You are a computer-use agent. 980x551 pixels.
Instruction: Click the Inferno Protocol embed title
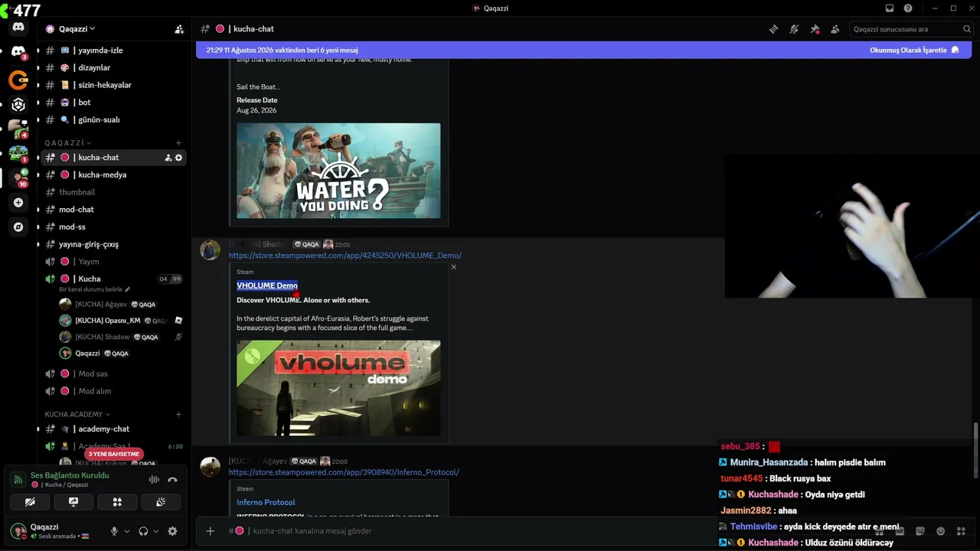click(266, 502)
